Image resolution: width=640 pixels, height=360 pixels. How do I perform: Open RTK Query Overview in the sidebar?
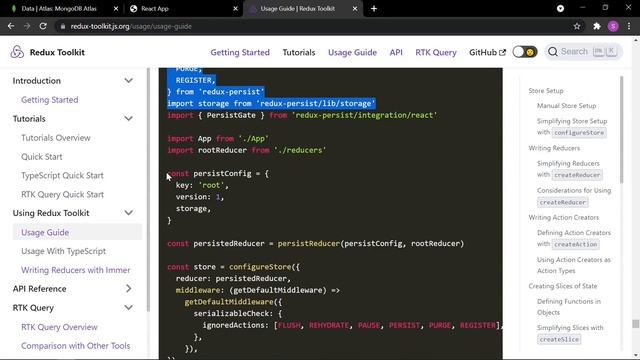tap(59, 327)
